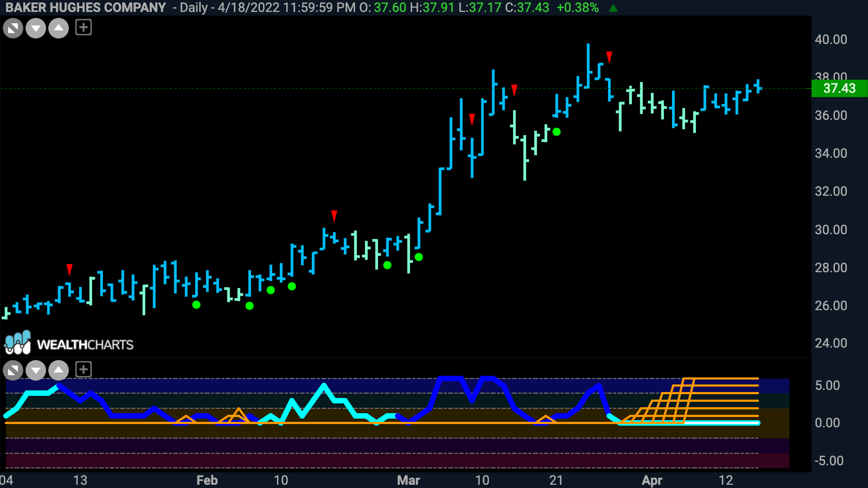The height and width of the screenshot is (488, 868).
Task: Click the 32.00 price axis label
Action: coord(831,191)
